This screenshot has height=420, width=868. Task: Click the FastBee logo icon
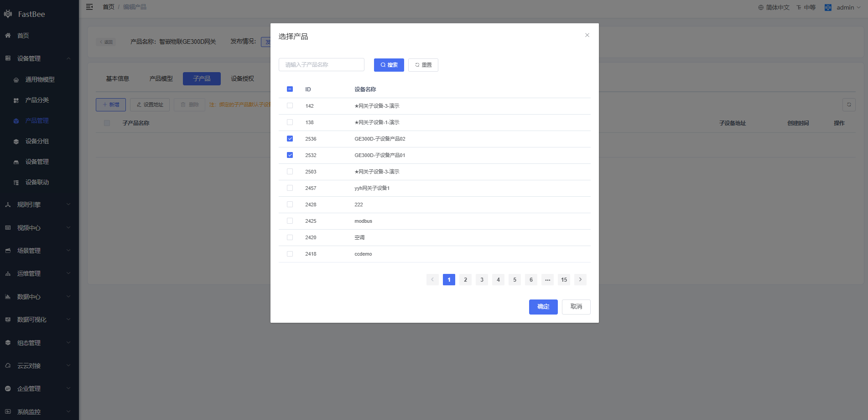8,14
